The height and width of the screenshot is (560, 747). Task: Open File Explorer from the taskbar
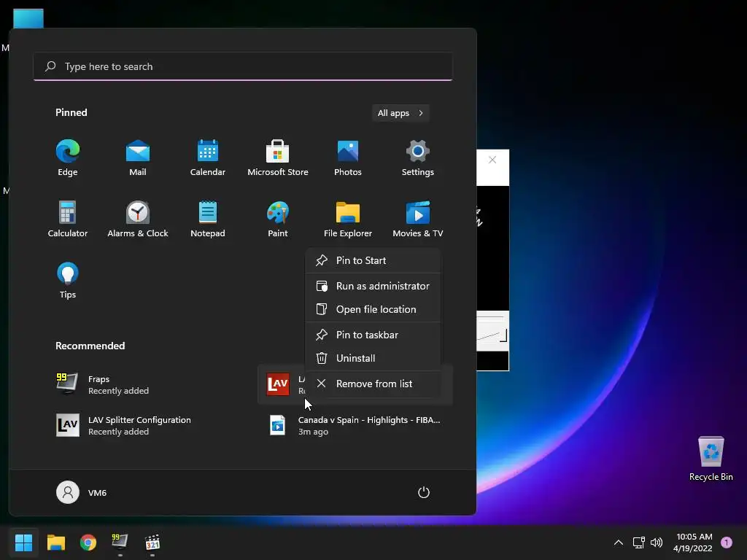pos(55,542)
